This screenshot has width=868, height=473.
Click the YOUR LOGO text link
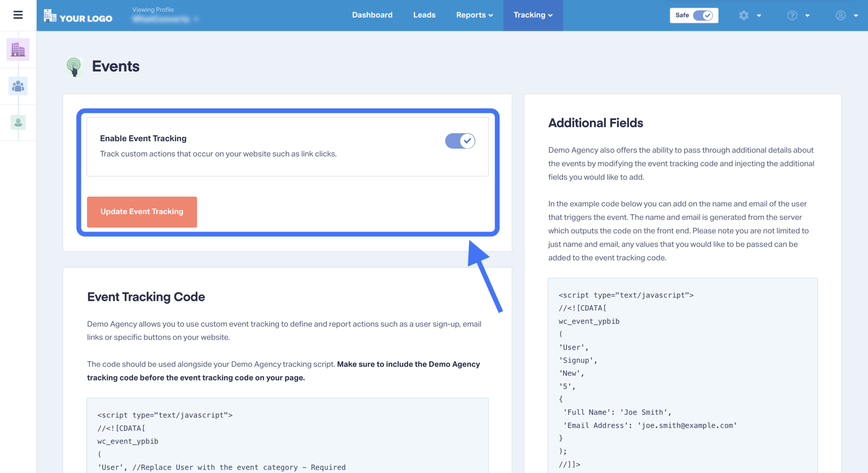click(86, 18)
